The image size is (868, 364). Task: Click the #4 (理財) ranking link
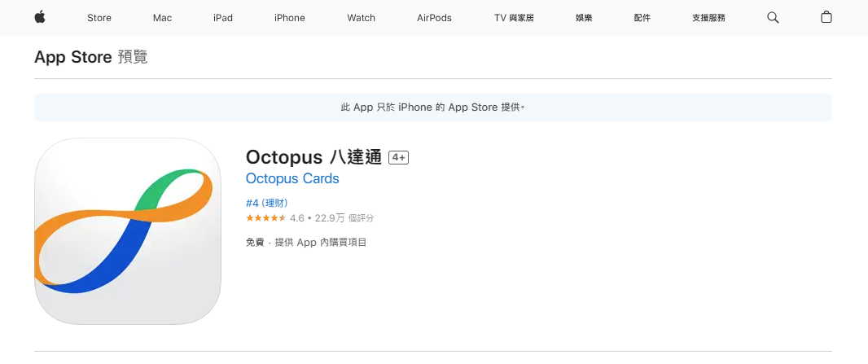[266, 203]
